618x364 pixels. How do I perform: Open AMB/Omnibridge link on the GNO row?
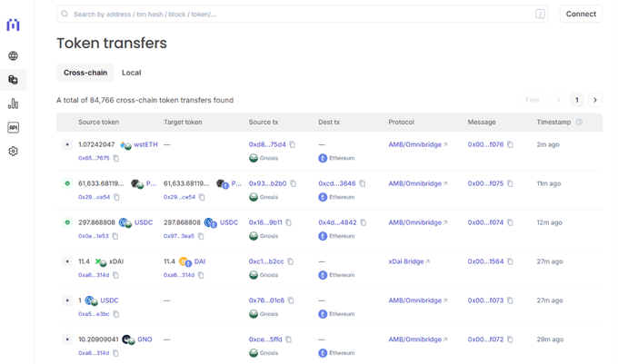(x=418, y=339)
